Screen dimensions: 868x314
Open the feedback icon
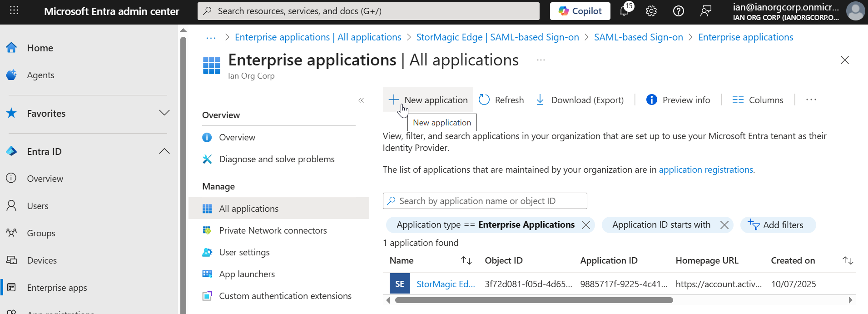pyautogui.click(x=706, y=11)
